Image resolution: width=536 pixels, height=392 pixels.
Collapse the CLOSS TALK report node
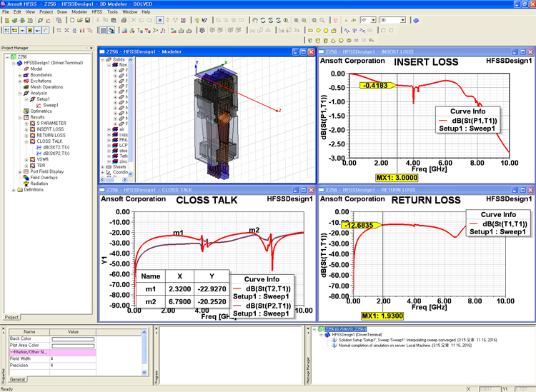26,141
